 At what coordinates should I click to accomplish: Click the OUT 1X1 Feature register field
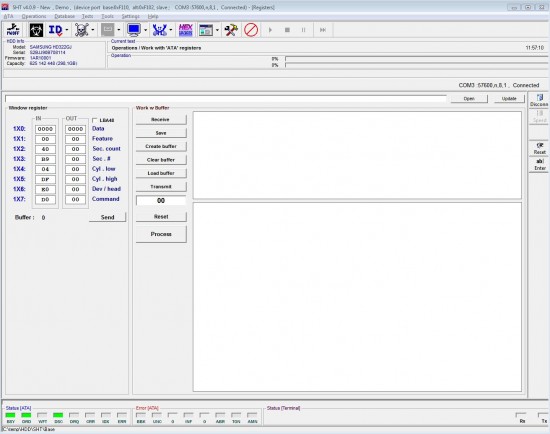[x=75, y=139]
